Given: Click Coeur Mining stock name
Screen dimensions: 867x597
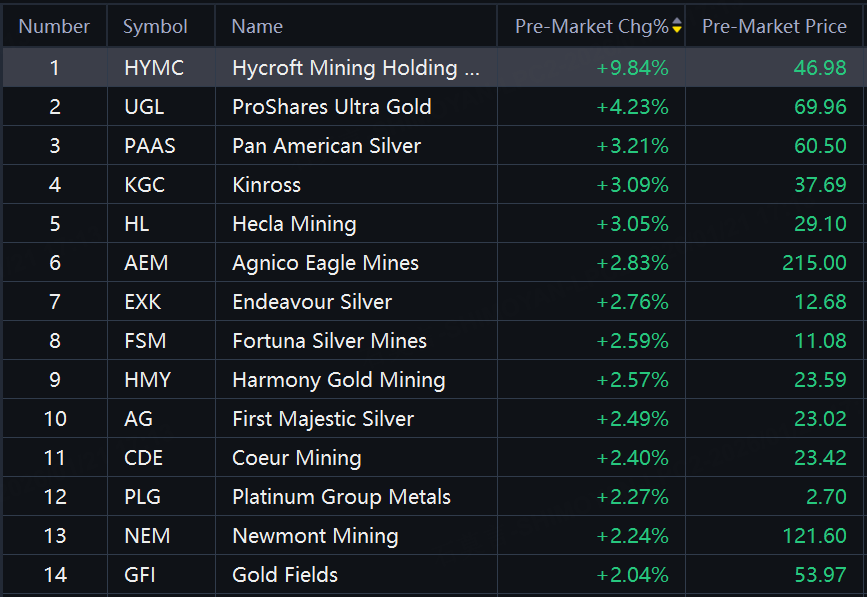Looking at the screenshot, I should tap(296, 458).
